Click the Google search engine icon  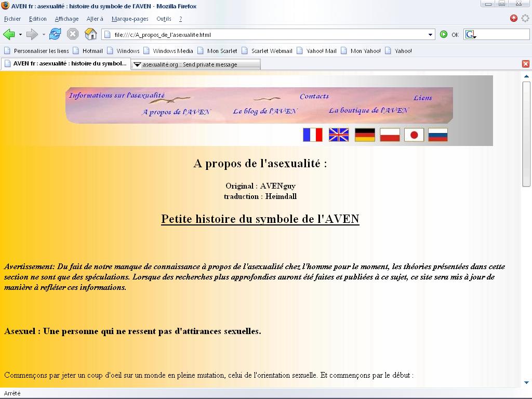tap(471, 34)
